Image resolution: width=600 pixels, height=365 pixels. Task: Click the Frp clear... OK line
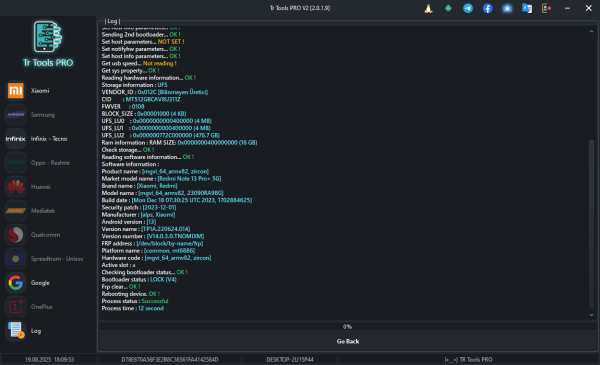121,287
